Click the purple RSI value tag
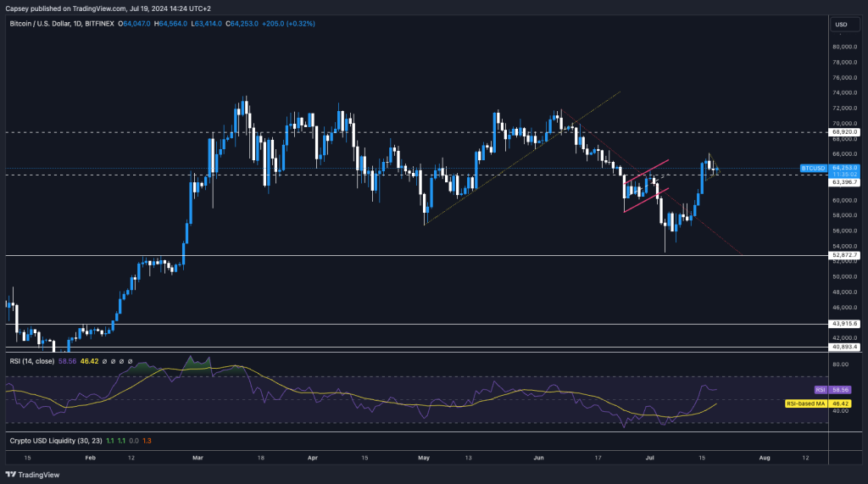Image resolution: width=868 pixels, height=484 pixels. point(820,389)
